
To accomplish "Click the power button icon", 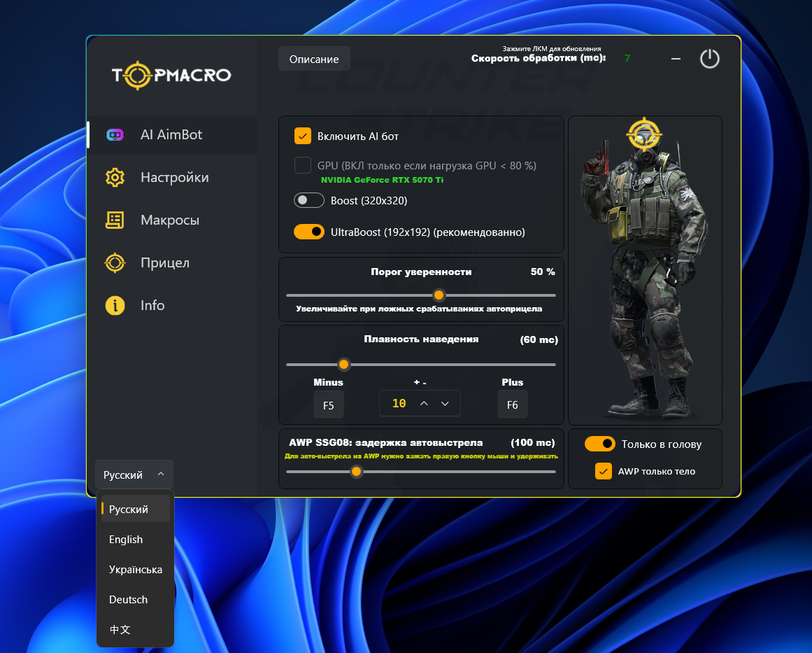I will pos(709,59).
